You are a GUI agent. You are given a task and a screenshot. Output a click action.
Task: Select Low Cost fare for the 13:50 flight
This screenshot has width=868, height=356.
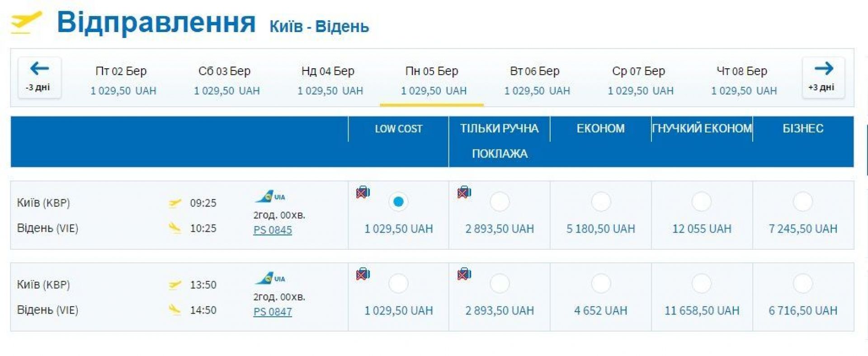(398, 284)
